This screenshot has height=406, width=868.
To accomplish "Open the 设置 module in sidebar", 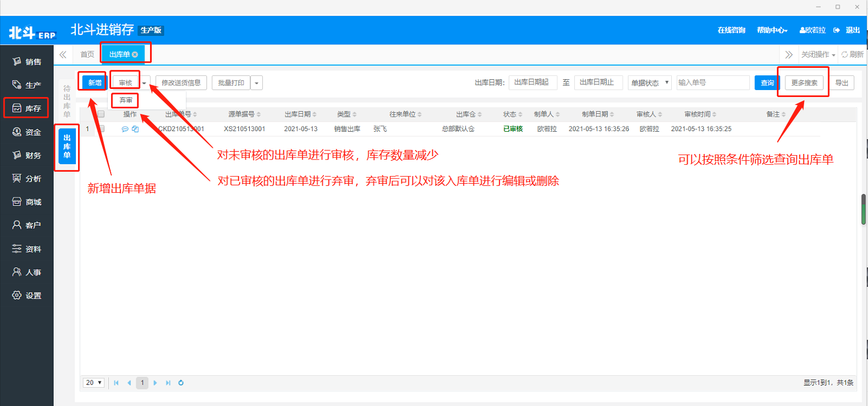I will coord(27,295).
